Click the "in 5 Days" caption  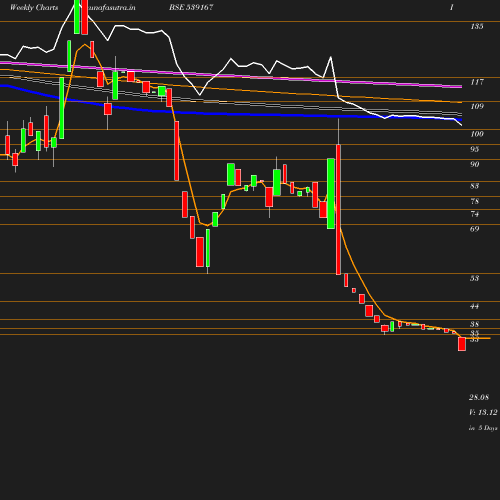(x=483, y=428)
